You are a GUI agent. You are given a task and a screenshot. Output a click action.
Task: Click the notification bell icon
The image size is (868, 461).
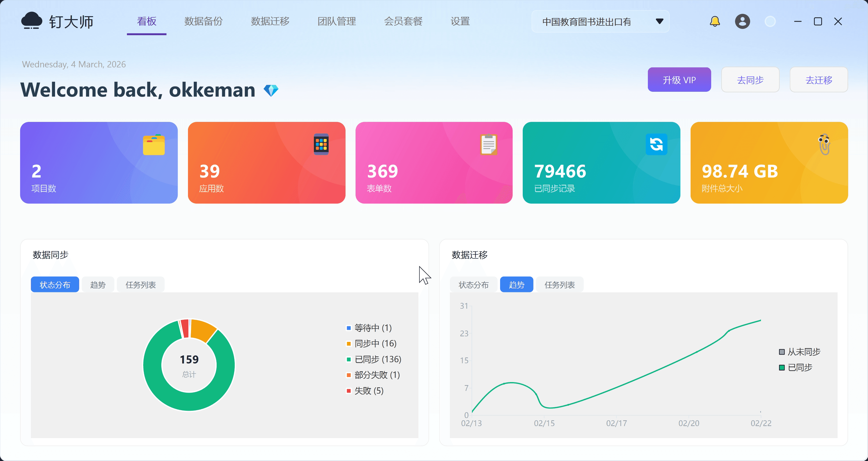click(x=715, y=21)
